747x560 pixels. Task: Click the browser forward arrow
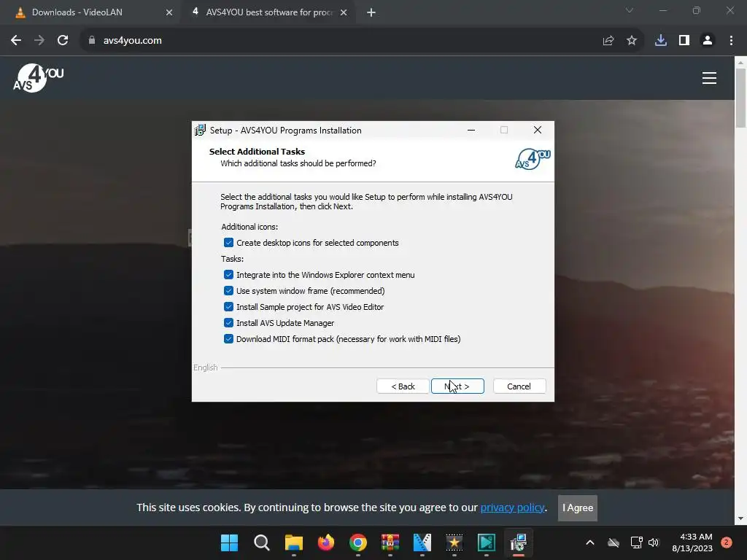[39, 41]
